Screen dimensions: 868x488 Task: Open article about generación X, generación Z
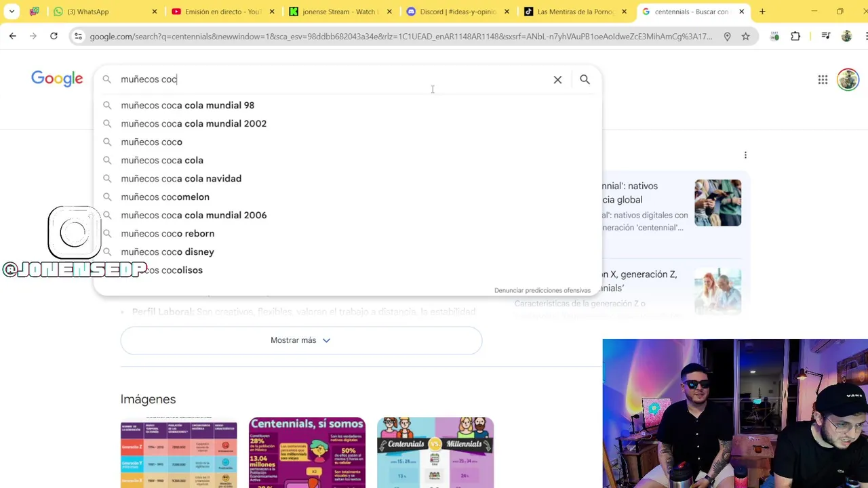coord(640,281)
